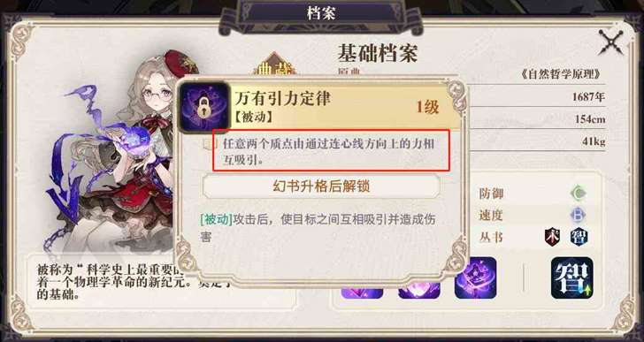Click the 幻书升格后解锁 button
This screenshot has width=644, height=342.
(321, 186)
